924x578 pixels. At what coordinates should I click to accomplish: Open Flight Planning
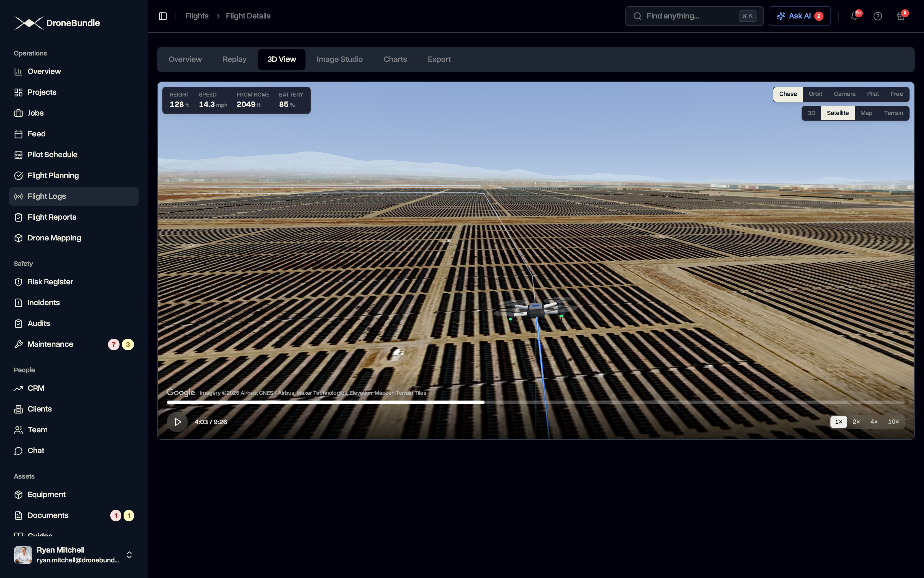coord(74,175)
